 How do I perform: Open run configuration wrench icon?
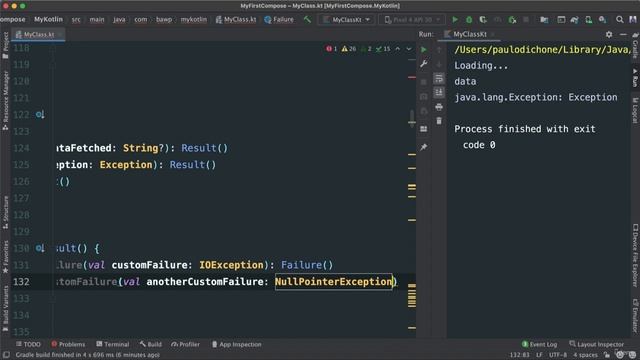[424, 64]
